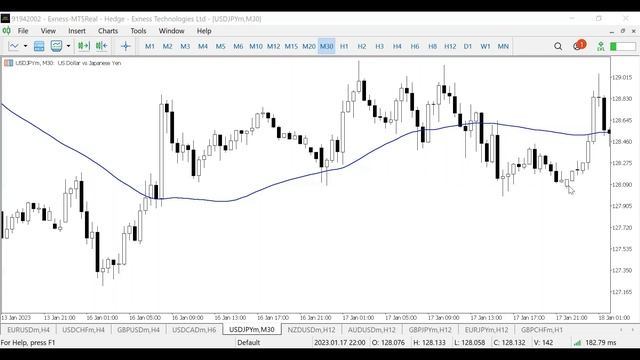The image size is (640, 360).
Task: Switch to GBPUSDm,H4 chart tab
Action: [138, 329]
